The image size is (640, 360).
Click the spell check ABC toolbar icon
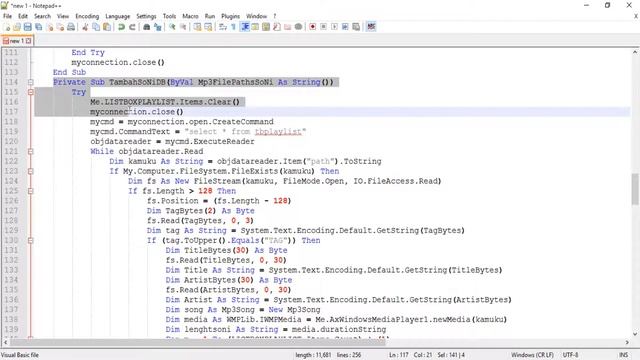point(371,27)
